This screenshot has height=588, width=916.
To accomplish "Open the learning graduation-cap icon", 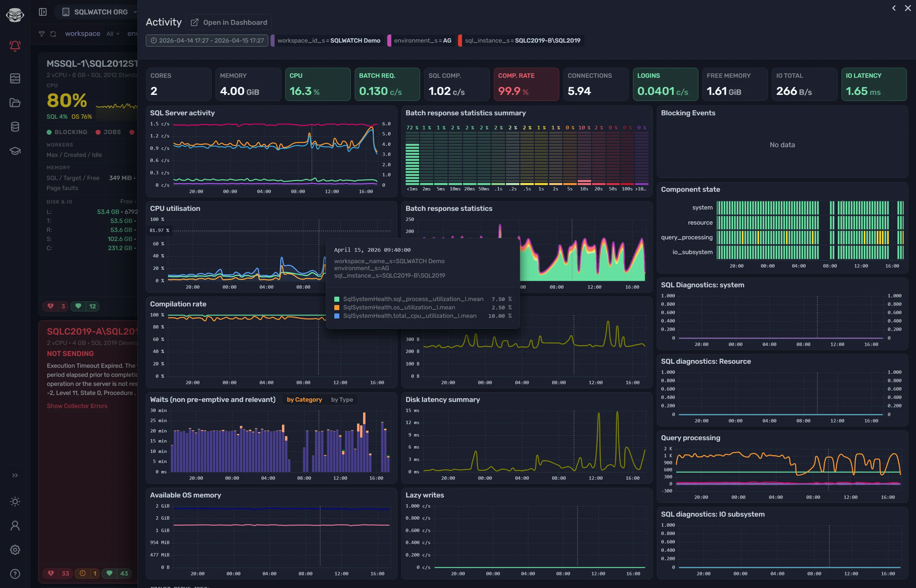I will coord(15,151).
